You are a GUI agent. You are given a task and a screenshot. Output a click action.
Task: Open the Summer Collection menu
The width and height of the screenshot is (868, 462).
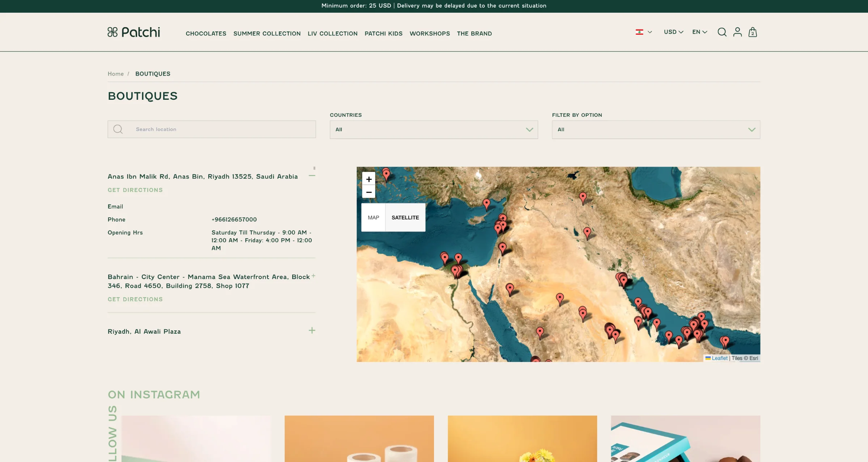(267, 34)
